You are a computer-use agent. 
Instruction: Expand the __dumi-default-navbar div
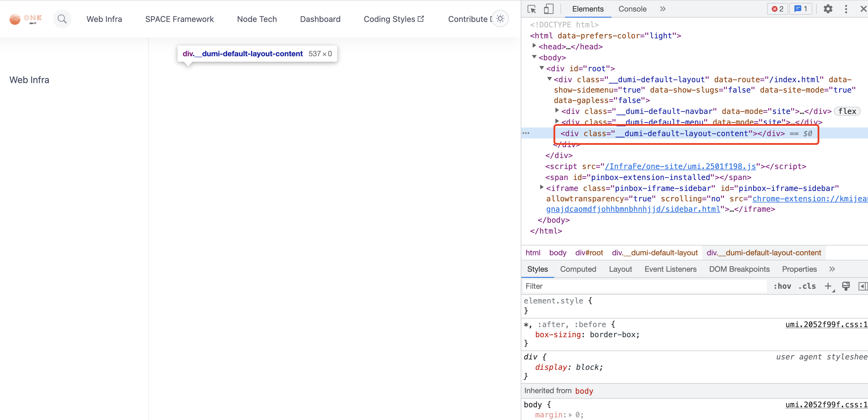click(557, 111)
